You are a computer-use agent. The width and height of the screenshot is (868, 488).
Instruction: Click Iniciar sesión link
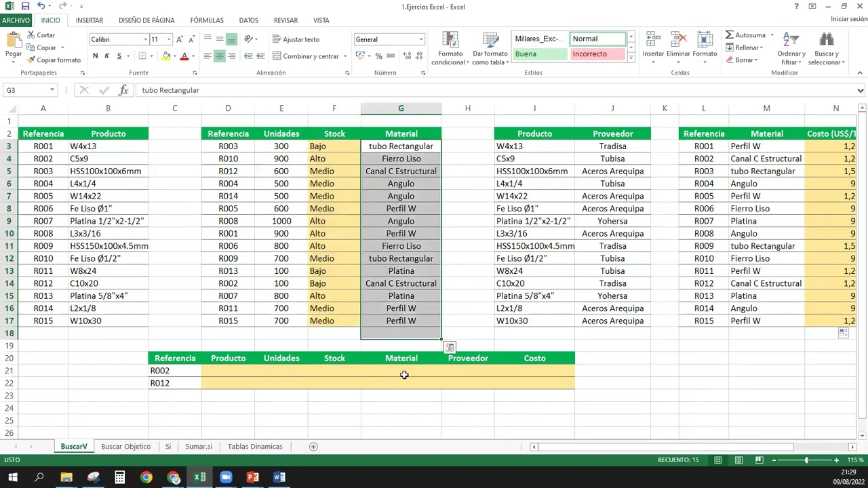point(848,19)
